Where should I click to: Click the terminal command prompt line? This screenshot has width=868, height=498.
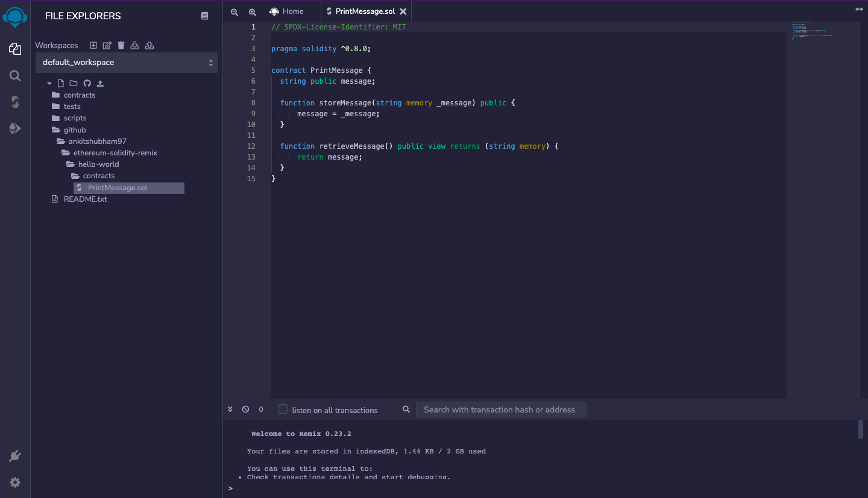point(542,488)
